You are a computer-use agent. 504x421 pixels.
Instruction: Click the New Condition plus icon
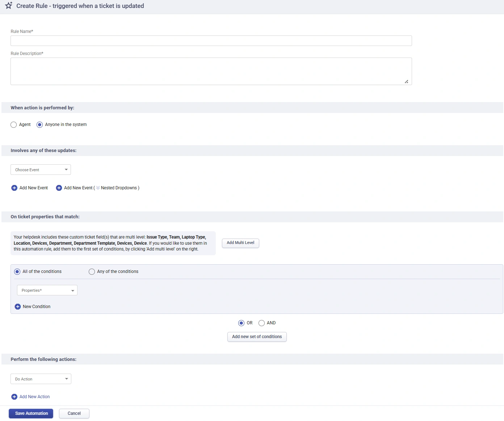pos(18,307)
